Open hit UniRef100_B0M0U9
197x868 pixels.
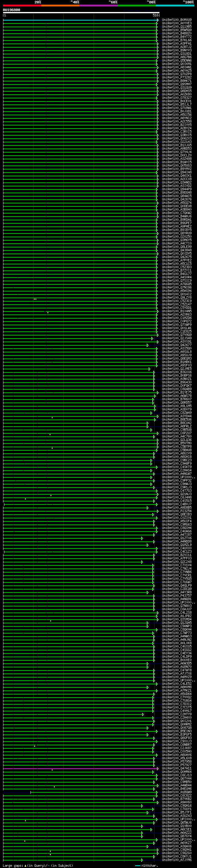[x=177, y=20]
